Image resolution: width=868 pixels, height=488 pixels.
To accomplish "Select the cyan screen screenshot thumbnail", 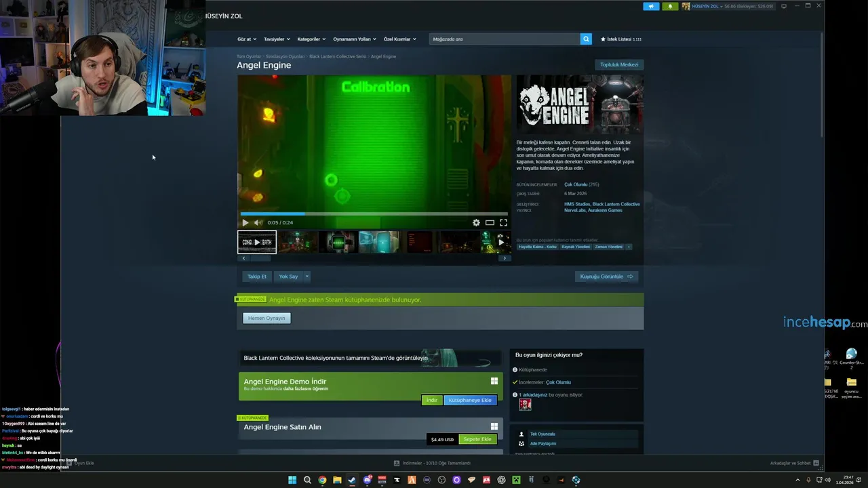I will point(378,242).
